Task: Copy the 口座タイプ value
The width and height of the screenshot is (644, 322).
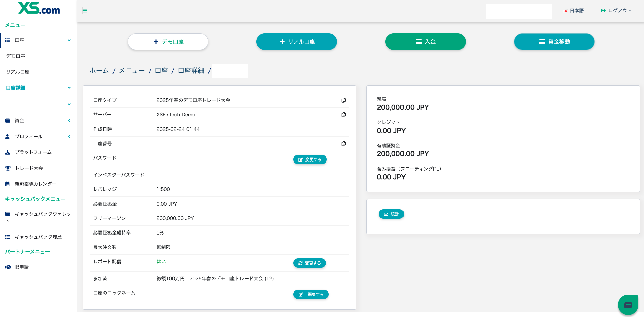Action: [343, 100]
